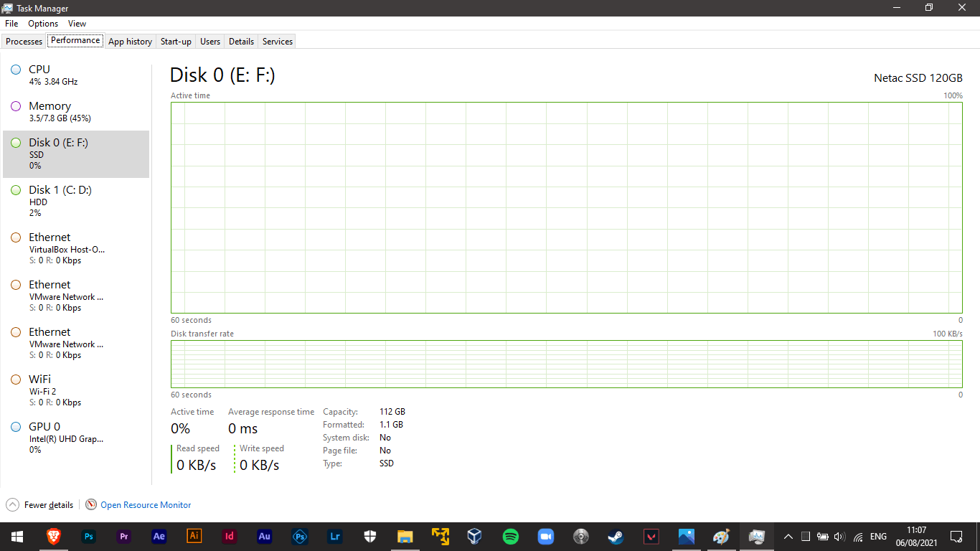Select Disk 1 (C: D:) HDD entry
The image size is (980, 551).
[x=76, y=201]
